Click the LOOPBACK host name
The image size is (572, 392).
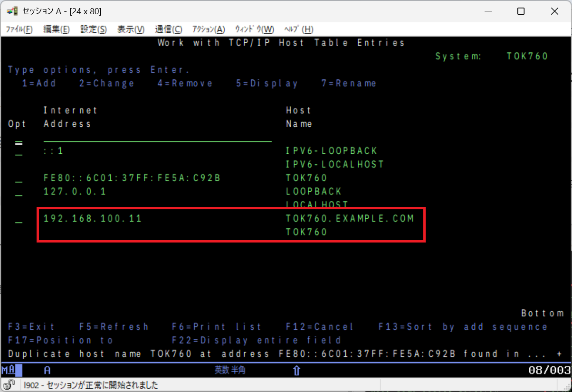314,191
